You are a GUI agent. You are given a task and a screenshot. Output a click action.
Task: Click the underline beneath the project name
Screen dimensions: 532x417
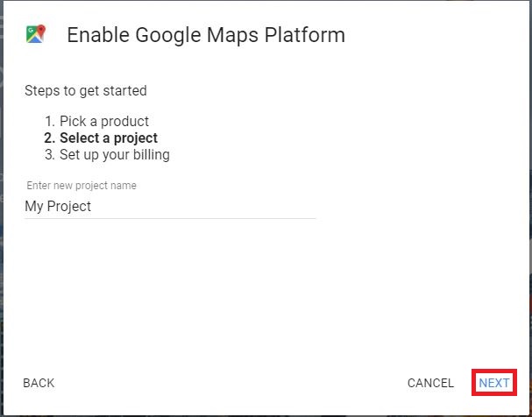coord(170,218)
